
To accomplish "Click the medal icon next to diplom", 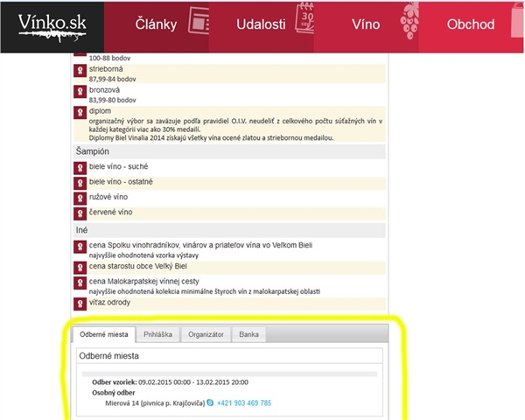I will [80, 113].
